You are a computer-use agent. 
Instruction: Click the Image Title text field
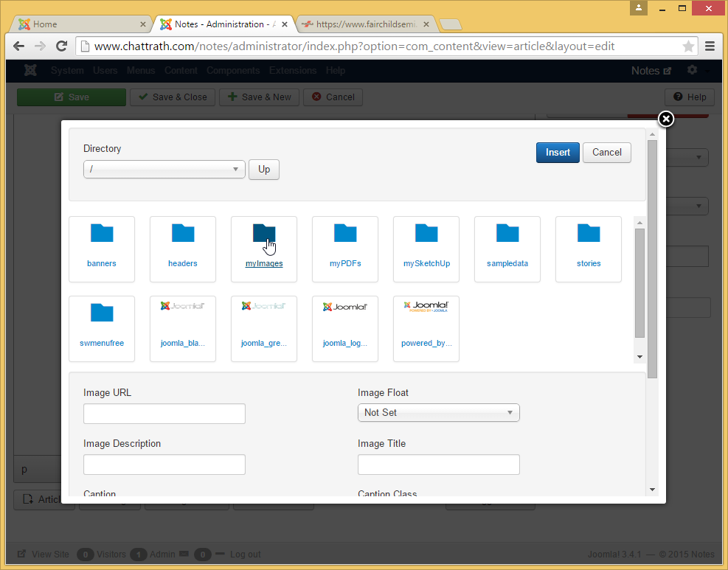(438, 465)
